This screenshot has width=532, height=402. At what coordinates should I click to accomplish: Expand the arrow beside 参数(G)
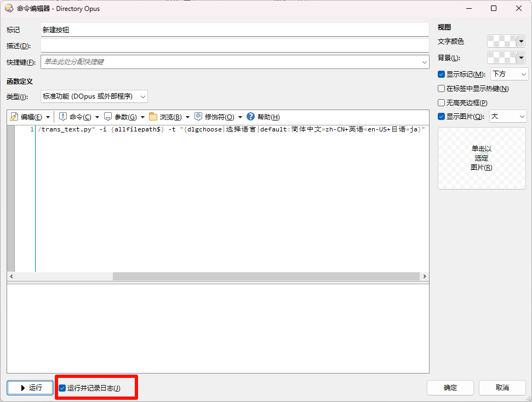142,117
